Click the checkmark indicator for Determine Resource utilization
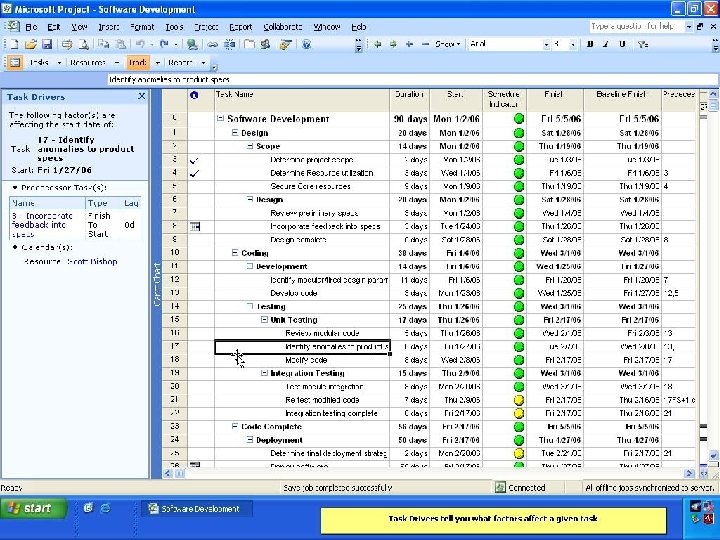Image resolution: width=720 pixels, height=540 pixels. 195,173
